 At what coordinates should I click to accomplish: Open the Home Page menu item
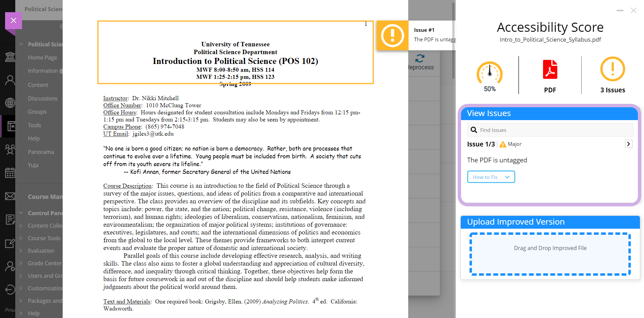(42, 58)
